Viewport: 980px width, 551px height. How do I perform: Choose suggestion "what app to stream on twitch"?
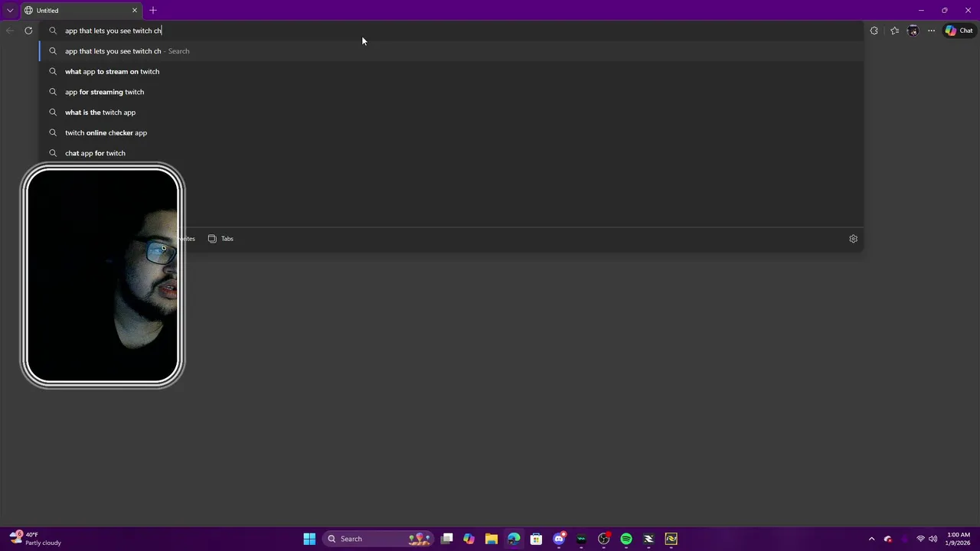[452, 71]
